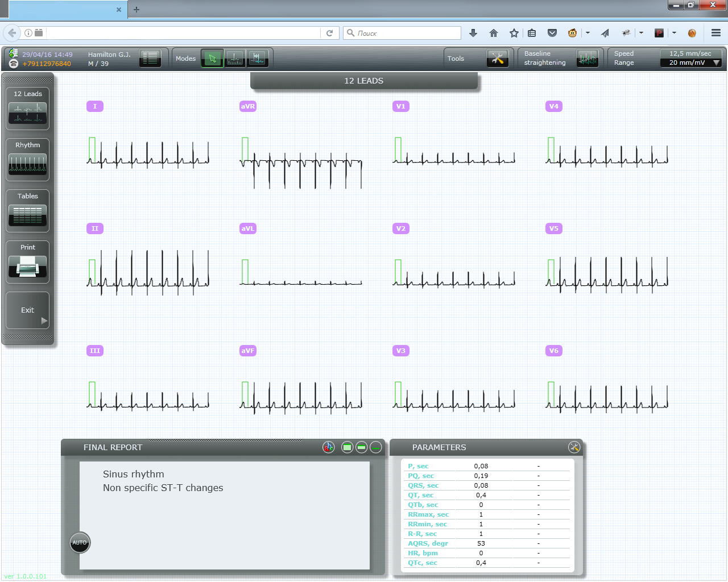This screenshot has height=582, width=728.
Task: Select lead V5 label
Action: (554, 228)
